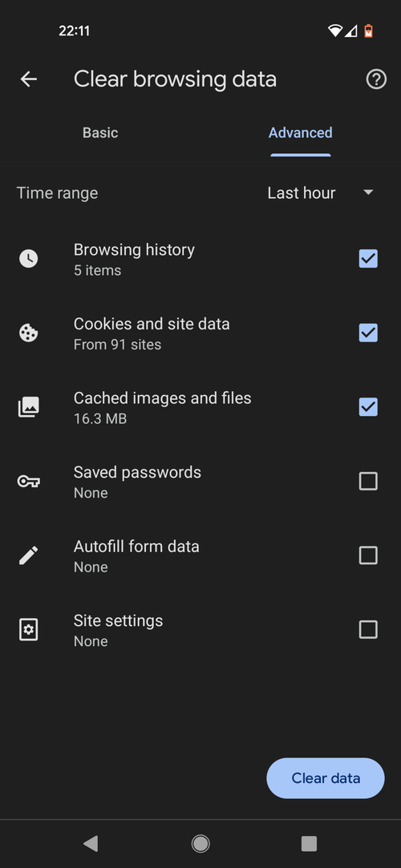401x868 pixels.
Task: Uncheck the Browsing history checkbox
Action: point(368,259)
